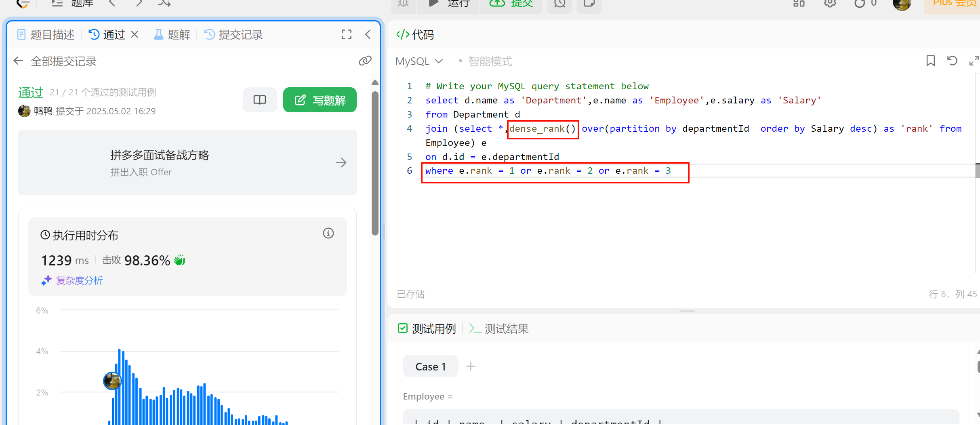Image resolution: width=980 pixels, height=425 pixels.
Task: Expand left panel to fullscreen
Action: (347, 35)
